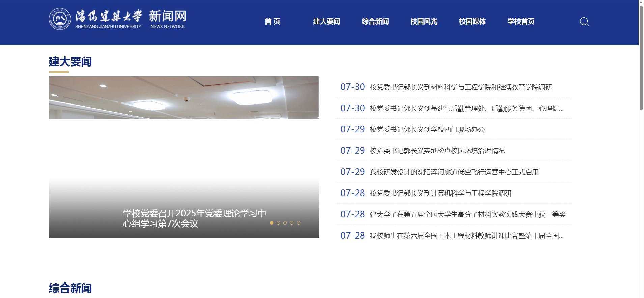Open news about 材料科学与工程学院和继续教育学院调研
The image size is (644, 298).
tap(461, 87)
